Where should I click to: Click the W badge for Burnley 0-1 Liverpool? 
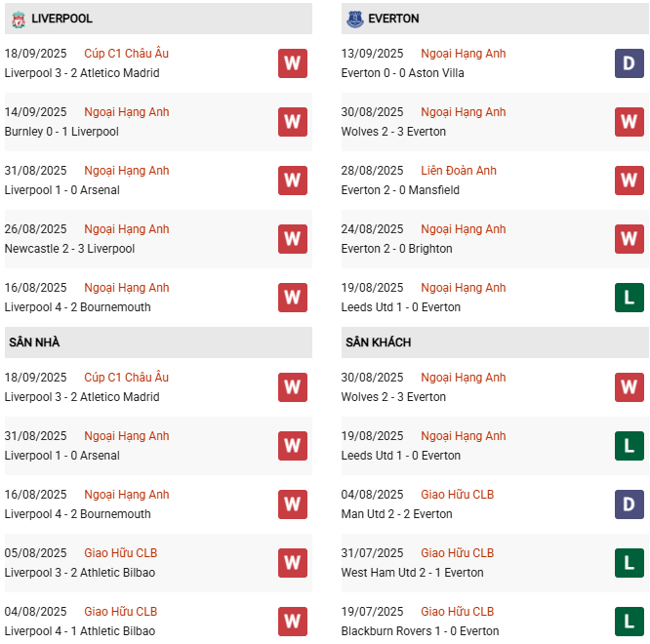[x=293, y=122]
